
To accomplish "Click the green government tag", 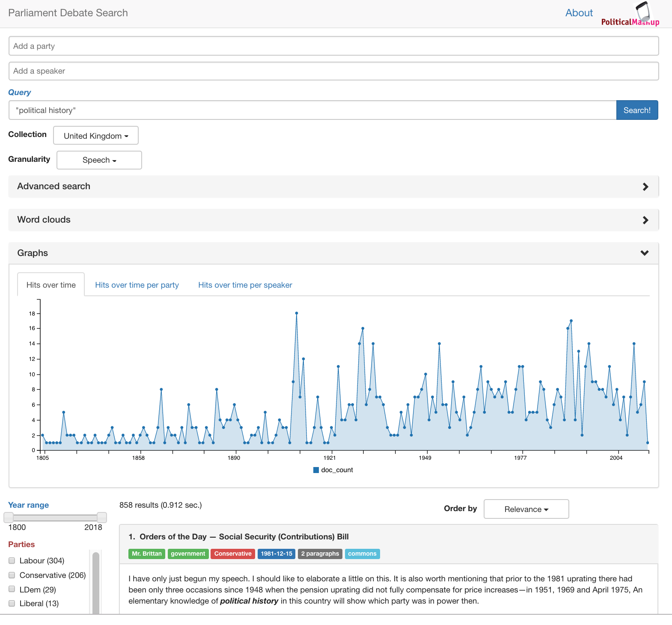I will (188, 554).
